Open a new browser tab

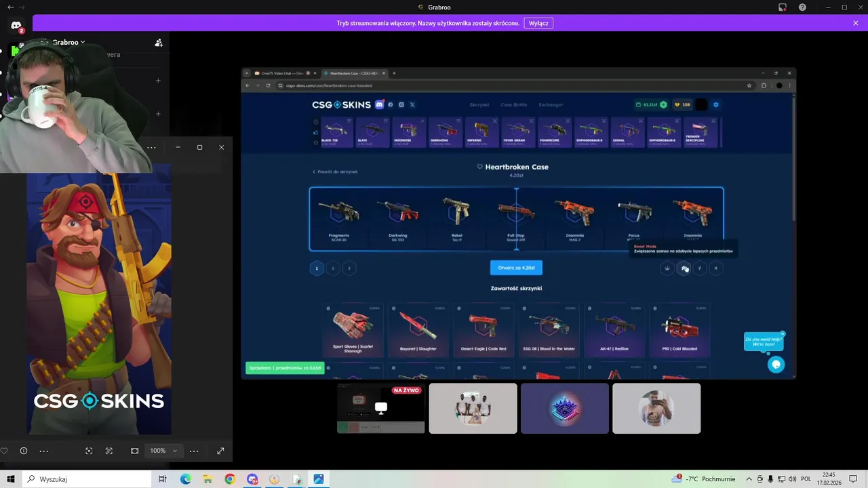(x=394, y=73)
